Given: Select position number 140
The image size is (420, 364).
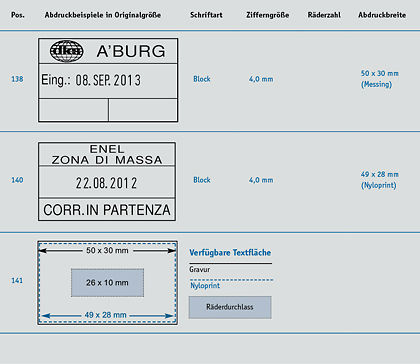Looking at the screenshot, I should (17, 180).
